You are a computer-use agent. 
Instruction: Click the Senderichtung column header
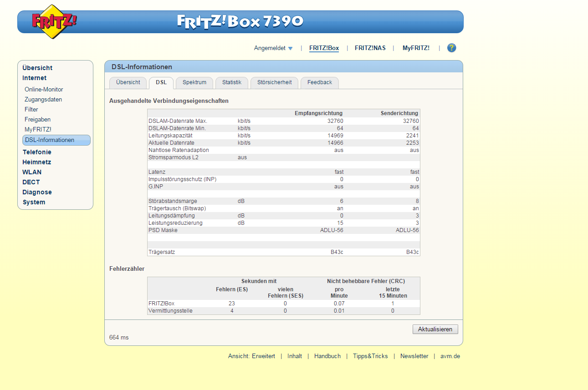[399, 113]
